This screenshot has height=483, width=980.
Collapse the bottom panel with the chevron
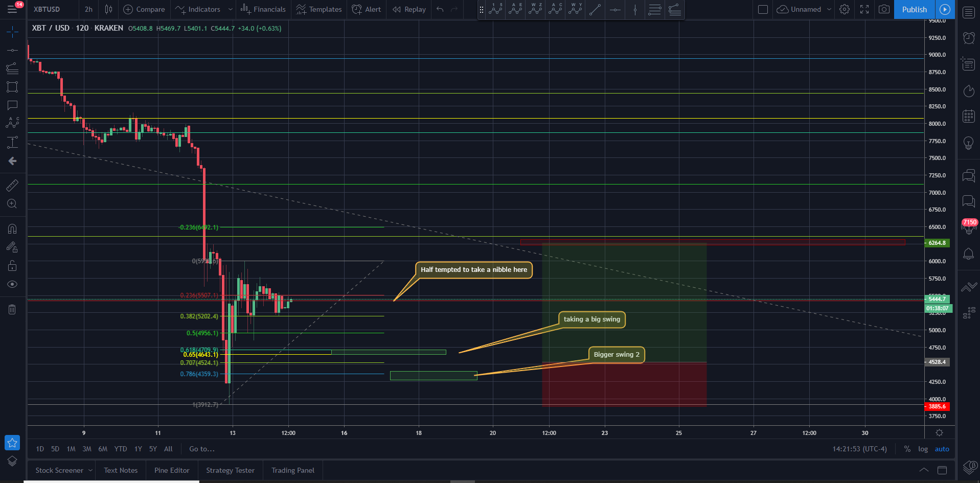924,470
